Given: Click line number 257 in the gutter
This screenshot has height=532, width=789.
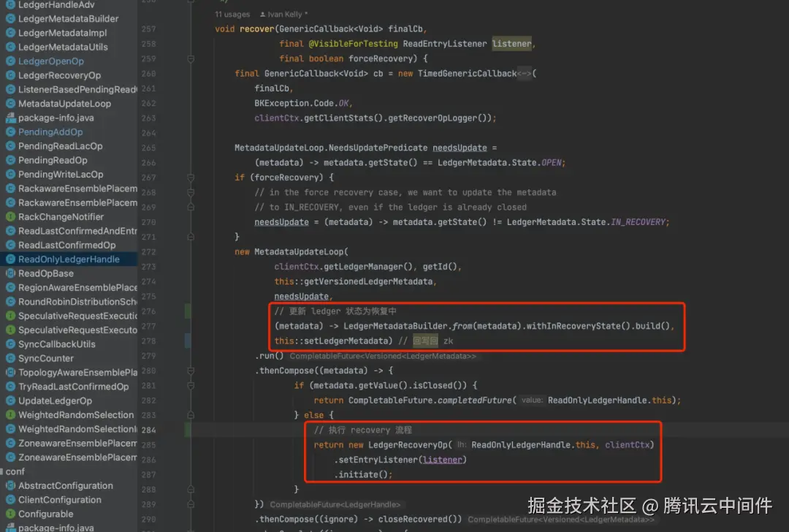Looking at the screenshot, I should 148,29.
